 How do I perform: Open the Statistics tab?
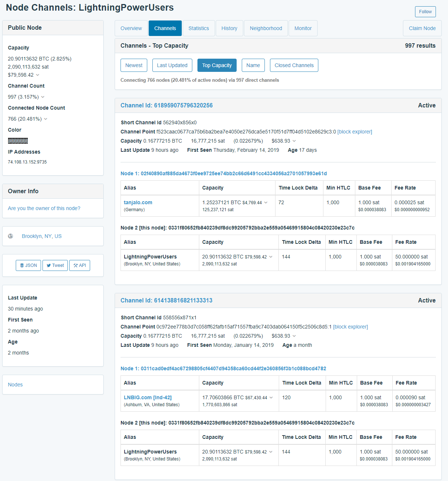click(199, 28)
